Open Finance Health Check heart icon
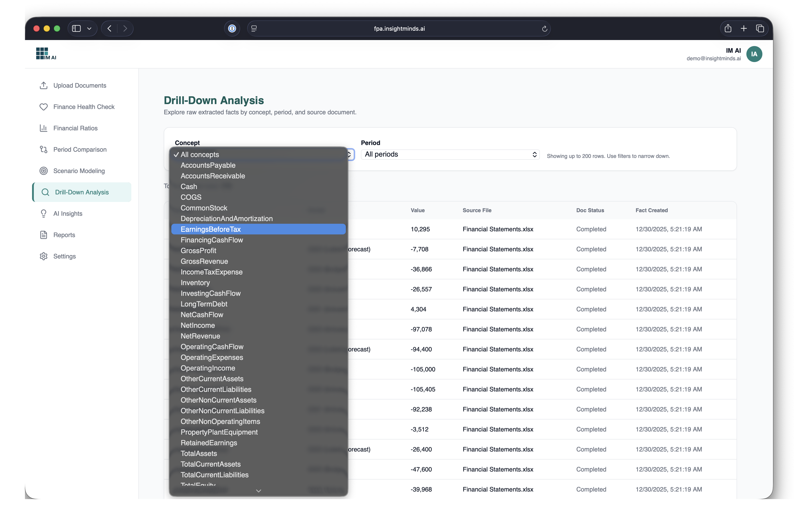The image size is (798, 532). coord(43,107)
